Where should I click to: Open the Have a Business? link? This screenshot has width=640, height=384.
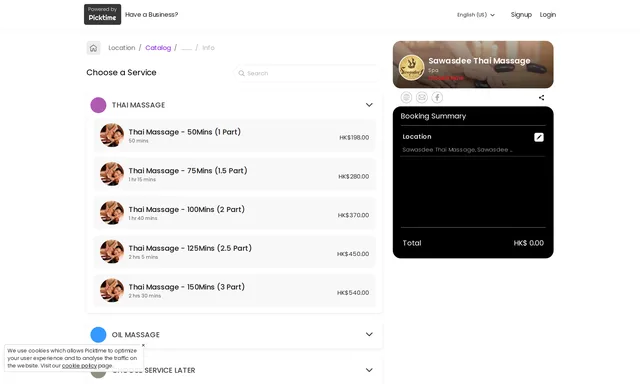[151, 15]
